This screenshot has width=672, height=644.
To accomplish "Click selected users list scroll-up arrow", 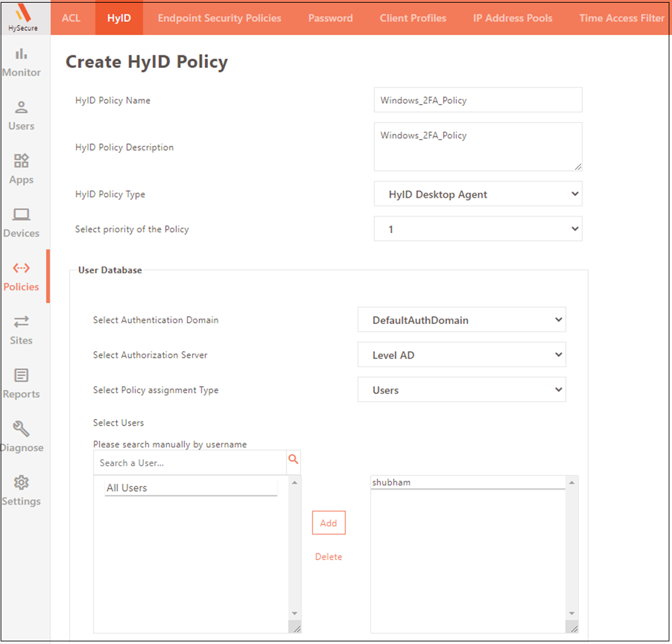I will click(x=572, y=482).
